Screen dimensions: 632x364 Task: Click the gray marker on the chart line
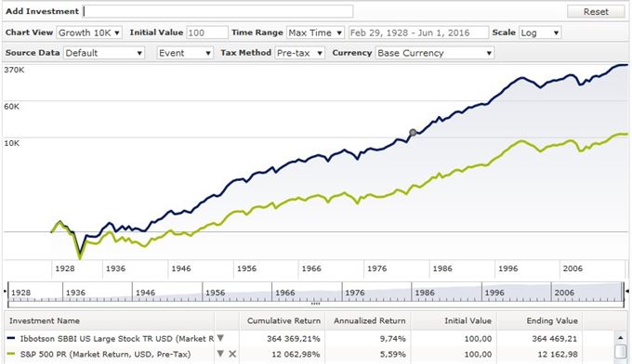click(x=413, y=133)
